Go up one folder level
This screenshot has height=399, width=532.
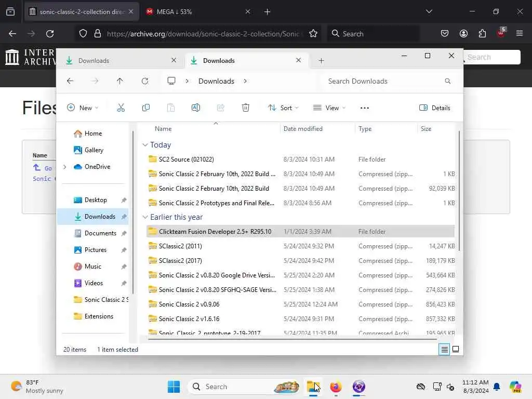[120, 81]
